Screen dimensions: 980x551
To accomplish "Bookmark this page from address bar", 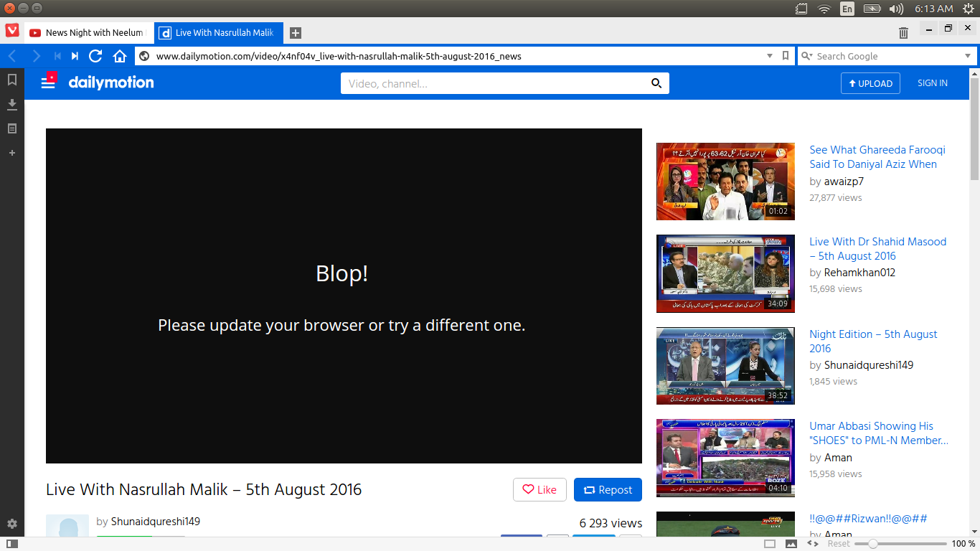I will [786, 56].
